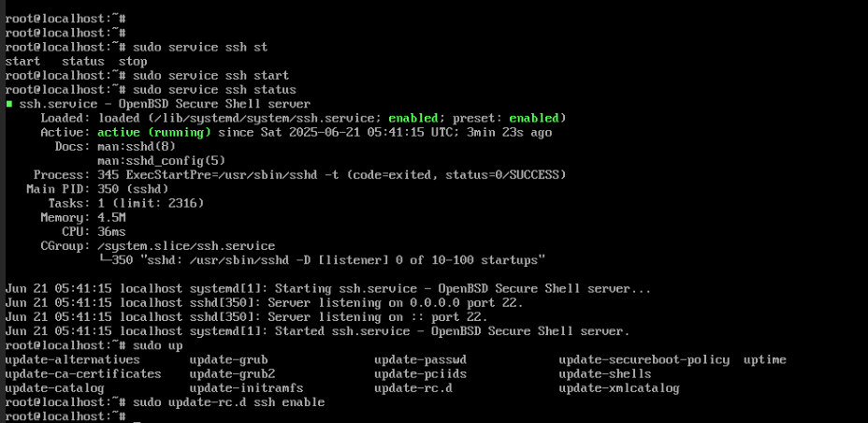Click the 'update-grub2' completion suggestion
This screenshot has height=423, width=868.
[233, 373]
